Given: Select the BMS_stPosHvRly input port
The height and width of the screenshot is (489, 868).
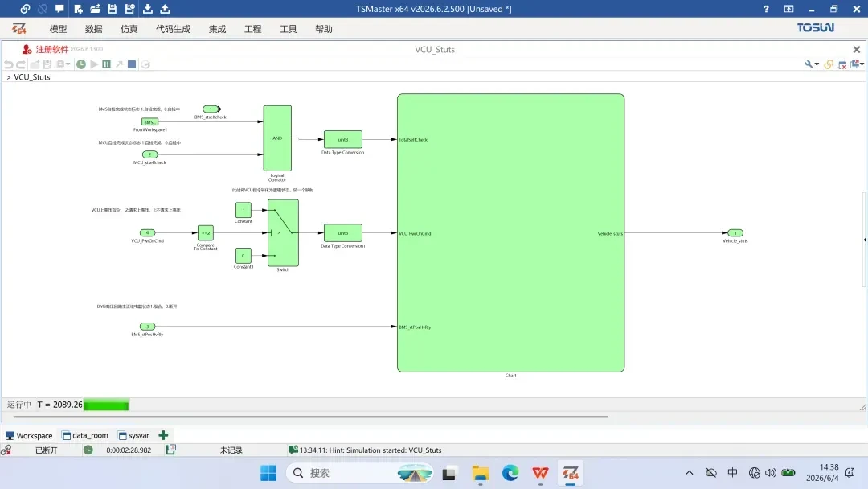Looking at the screenshot, I should 147,327.
